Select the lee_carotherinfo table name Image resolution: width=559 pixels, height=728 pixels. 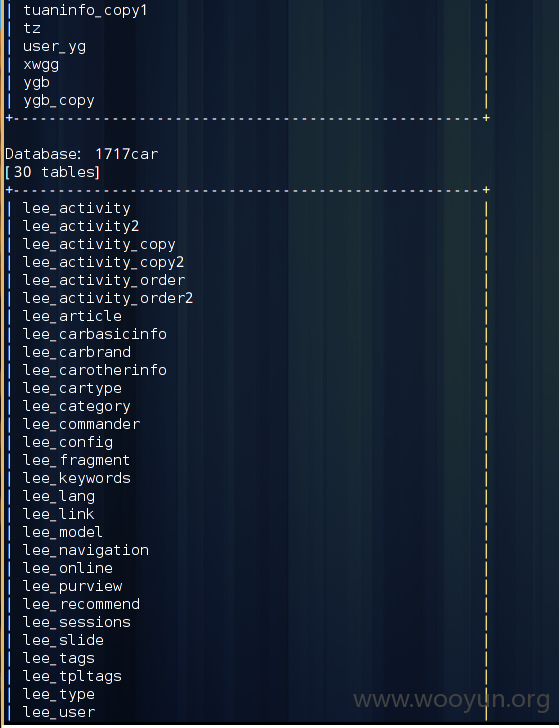point(95,370)
